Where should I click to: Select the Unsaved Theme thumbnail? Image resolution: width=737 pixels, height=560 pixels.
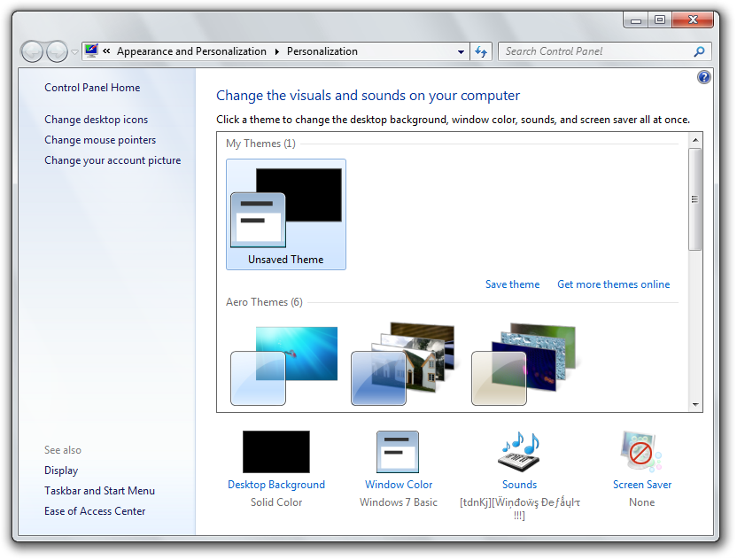286,214
